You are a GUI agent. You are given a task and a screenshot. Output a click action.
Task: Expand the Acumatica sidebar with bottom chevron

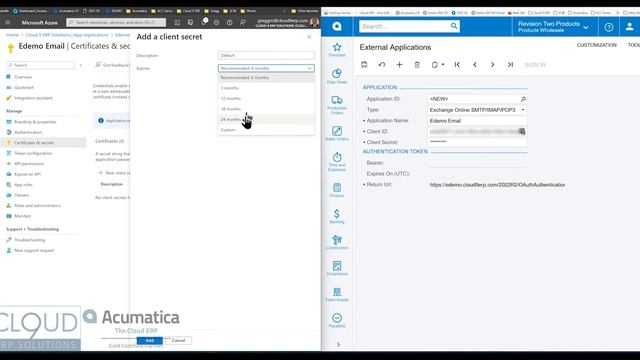point(338,344)
